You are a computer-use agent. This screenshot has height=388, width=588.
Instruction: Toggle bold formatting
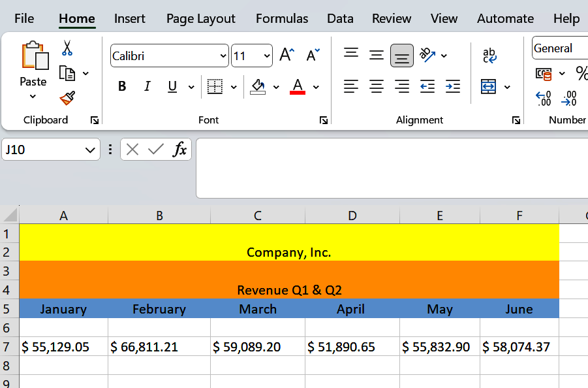[x=121, y=86]
